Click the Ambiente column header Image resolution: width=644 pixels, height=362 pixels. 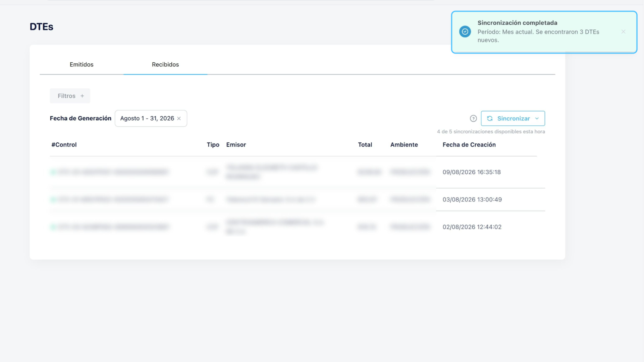(404, 144)
